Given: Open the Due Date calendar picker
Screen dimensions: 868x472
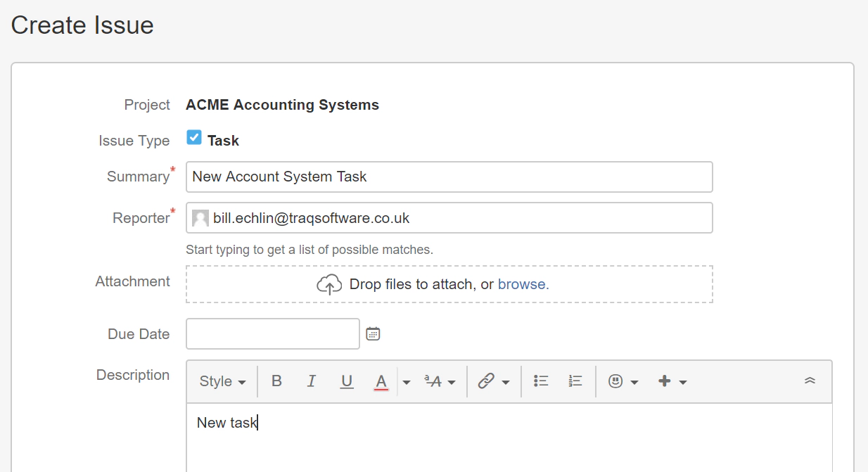Looking at the screenshot, I should [x=373, y=333].
